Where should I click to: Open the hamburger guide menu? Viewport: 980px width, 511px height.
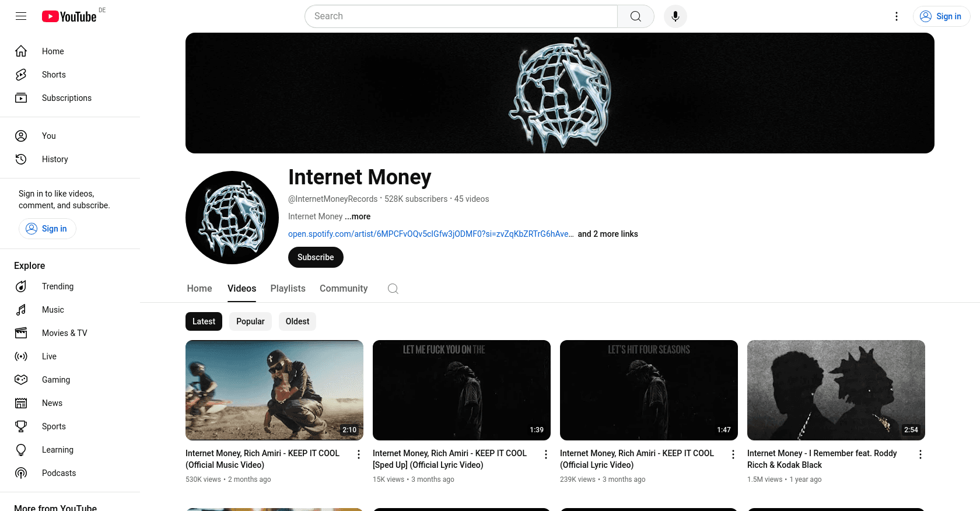tap(21, 16)
